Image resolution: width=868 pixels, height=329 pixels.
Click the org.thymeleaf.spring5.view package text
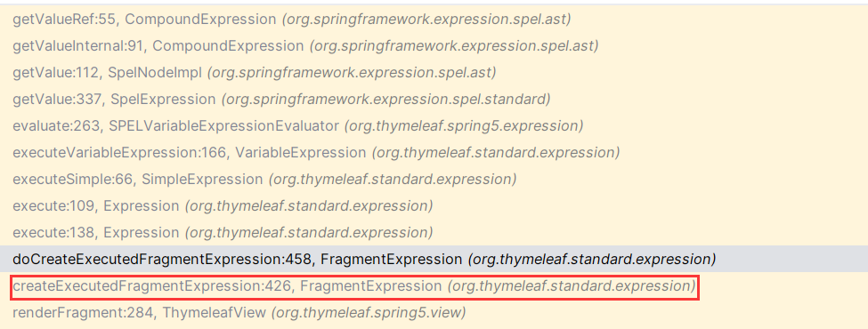(x=369, y=313)
